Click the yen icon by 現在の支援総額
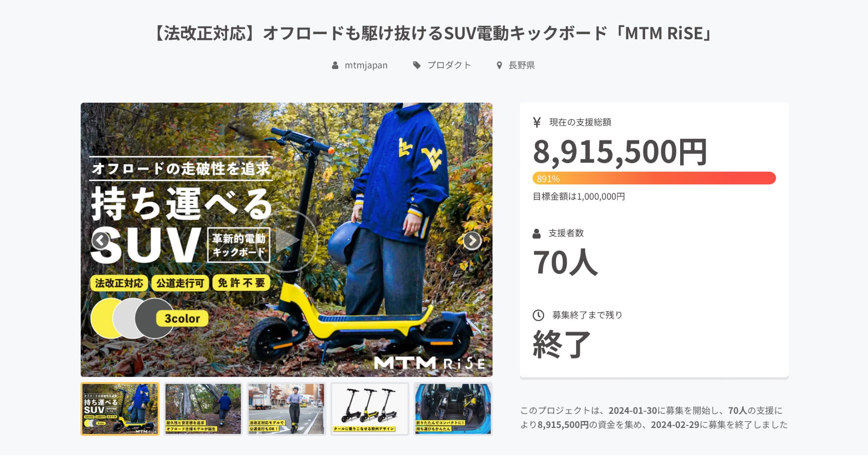Viewport: 868px width, 456px height. point(537,122)
